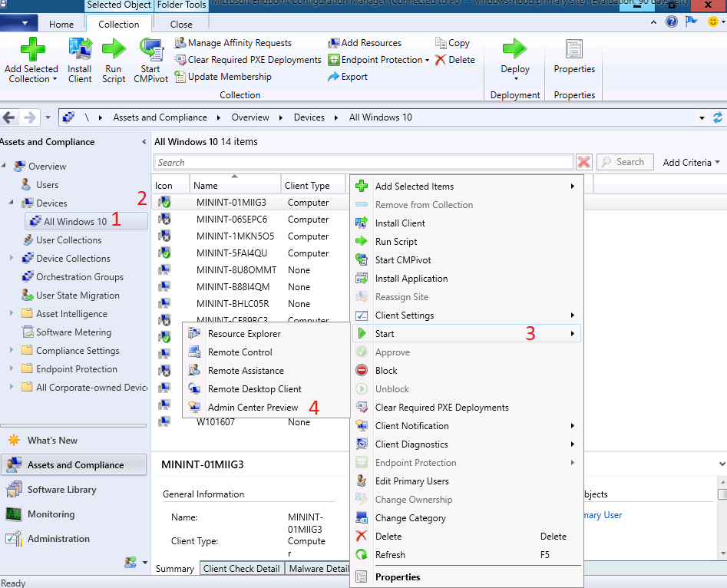
Task: Open collection Properties from the ribbon icon
Action: (x=574, y=49)
